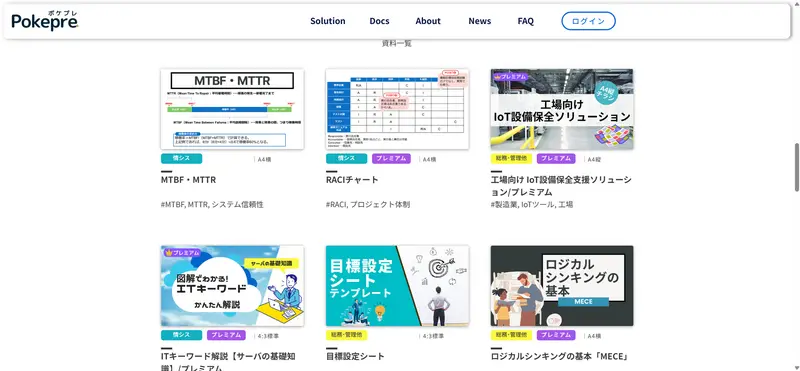The width and height of the screenshot is (800, 371).
Task: Open the ロジカルシンキングの基本 thumbnail
Action: [x=562, y=286]
